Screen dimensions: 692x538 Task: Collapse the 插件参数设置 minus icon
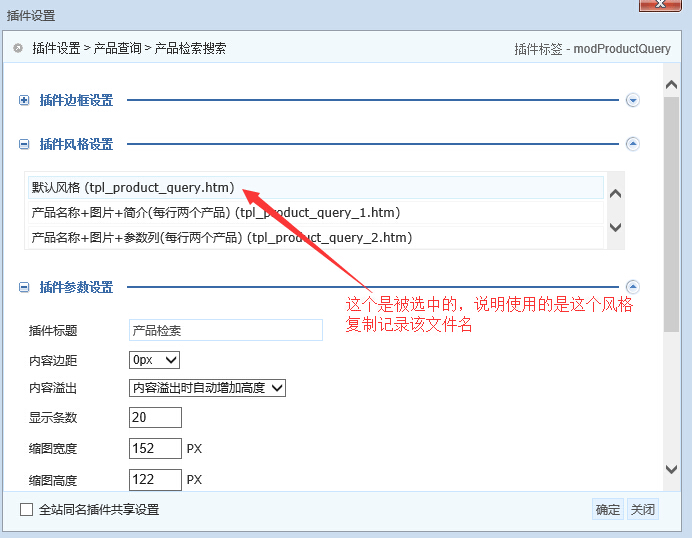coord(24,287)
